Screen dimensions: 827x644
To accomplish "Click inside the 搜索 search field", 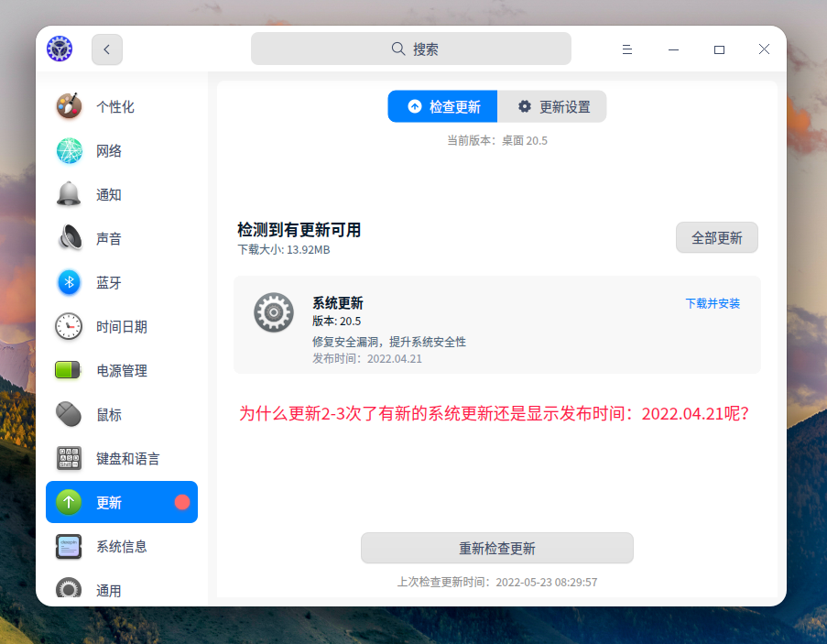I will 411,49.
